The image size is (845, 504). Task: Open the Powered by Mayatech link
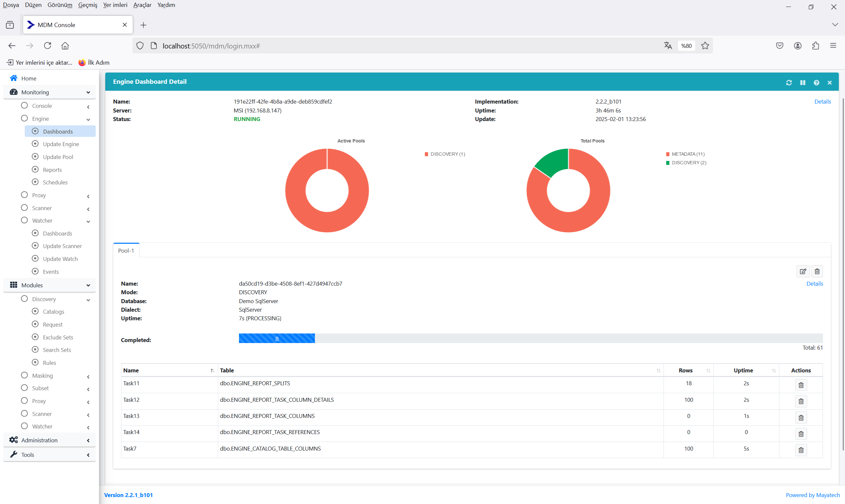812,495
